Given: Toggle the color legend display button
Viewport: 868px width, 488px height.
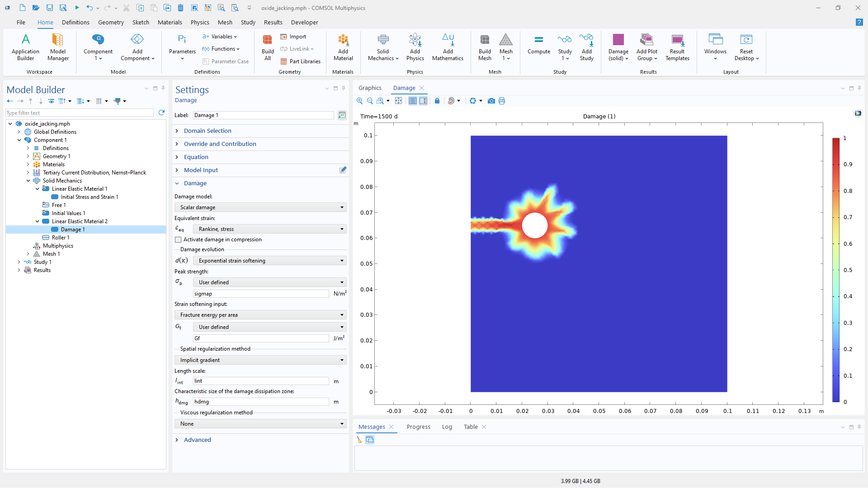Looking at the screenshot, I should tap(423, 101).
